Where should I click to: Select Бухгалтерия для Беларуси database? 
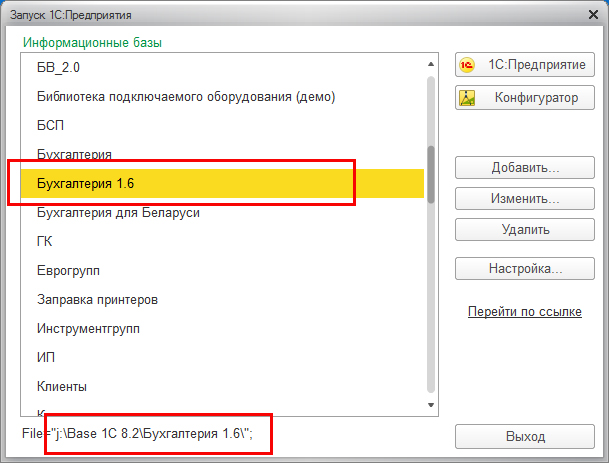pyautogui.click(x=118, y=213)
